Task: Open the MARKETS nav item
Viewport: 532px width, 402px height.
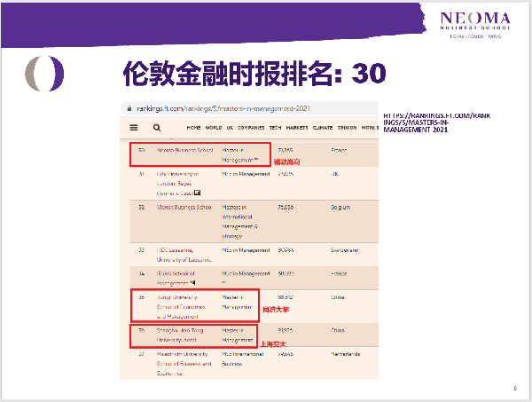Action: pos(297,128)
